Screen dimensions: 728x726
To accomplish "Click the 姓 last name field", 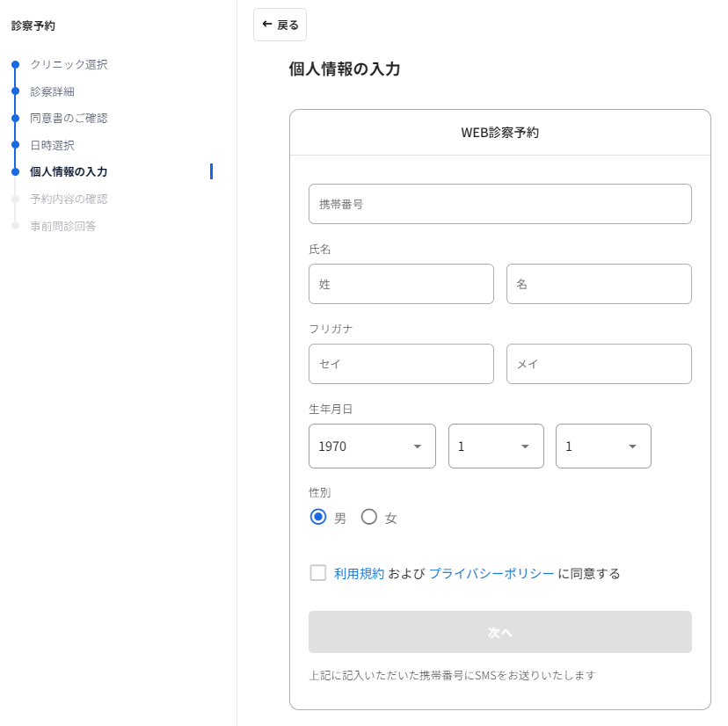I will click(x=401, y=284).
